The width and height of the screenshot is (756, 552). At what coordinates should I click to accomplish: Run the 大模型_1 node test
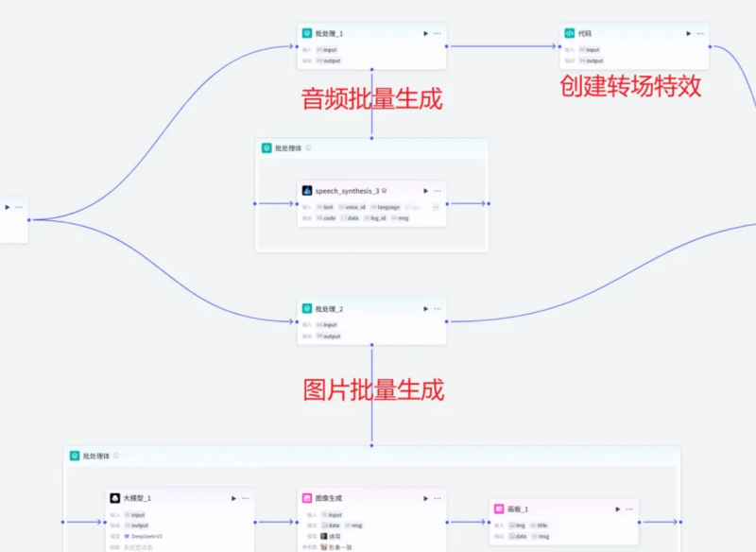(x=233, y=498)
